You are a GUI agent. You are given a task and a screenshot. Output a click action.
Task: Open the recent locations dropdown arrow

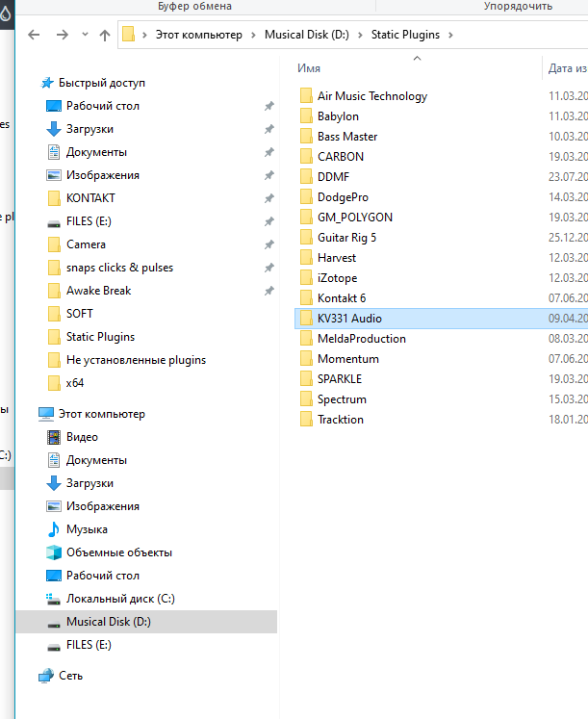point(85,35)
